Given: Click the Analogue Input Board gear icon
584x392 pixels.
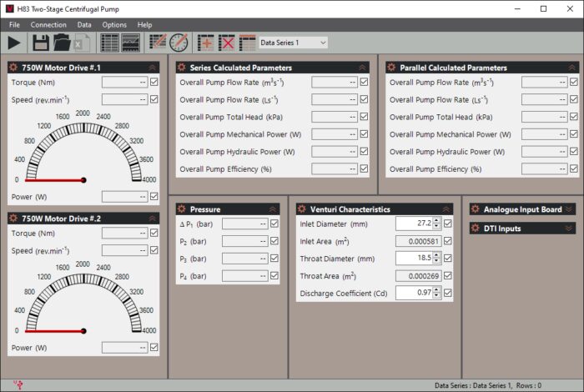Looking at the screenshot, I should tap(476, 209).
